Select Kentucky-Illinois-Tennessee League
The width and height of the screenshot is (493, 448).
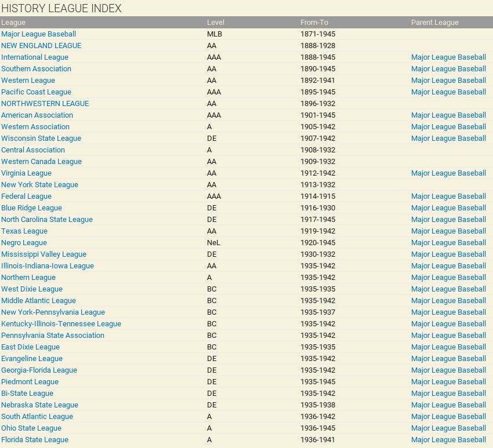pos(61,325)
